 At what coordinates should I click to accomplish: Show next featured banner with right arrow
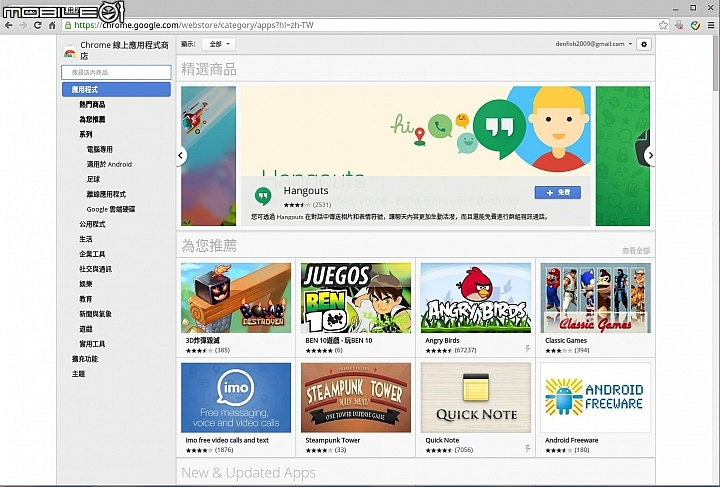(x=650, y=156)
